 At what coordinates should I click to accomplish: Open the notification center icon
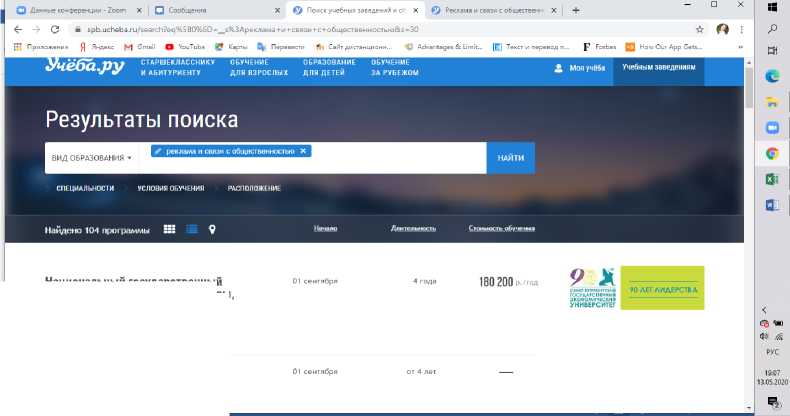(x=772, y=401)
